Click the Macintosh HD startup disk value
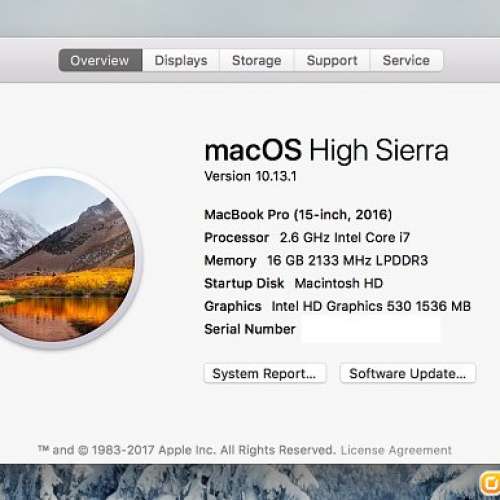This screenshot has height=500, width=500. click(339, 283)
